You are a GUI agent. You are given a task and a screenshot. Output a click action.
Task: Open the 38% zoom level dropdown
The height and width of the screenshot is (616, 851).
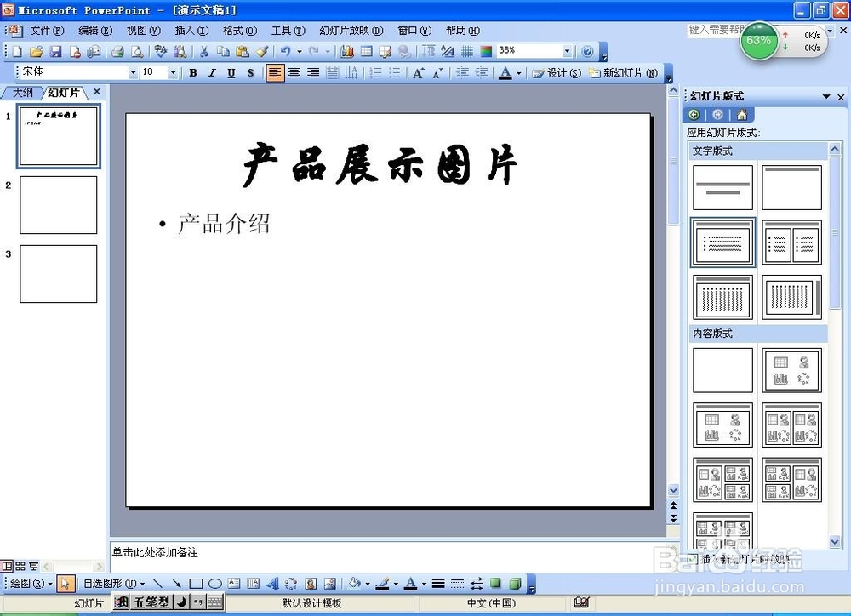[x=568, y=51]
